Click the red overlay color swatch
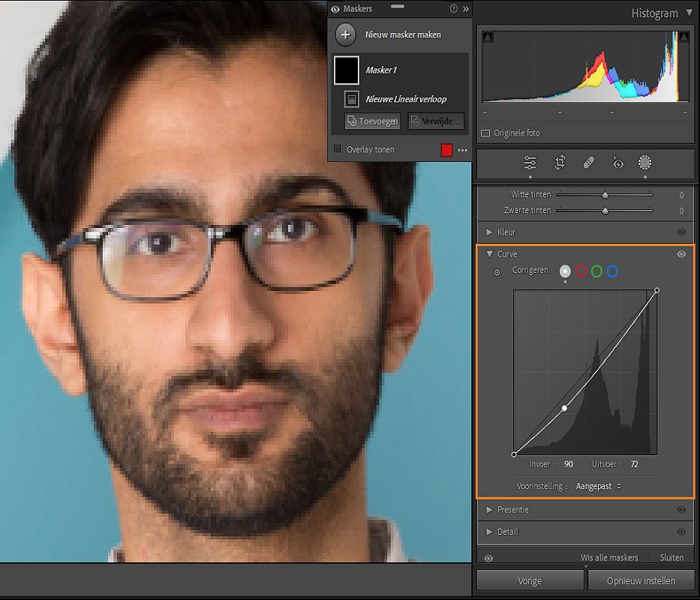700x600 pixels. [x=446, y=150]
